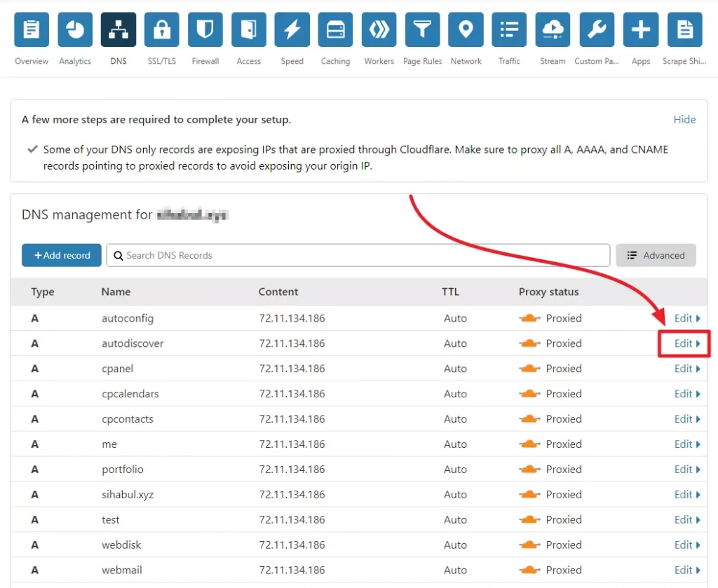
Task: Click the webmail record IP address
Action: coord(292,570)
